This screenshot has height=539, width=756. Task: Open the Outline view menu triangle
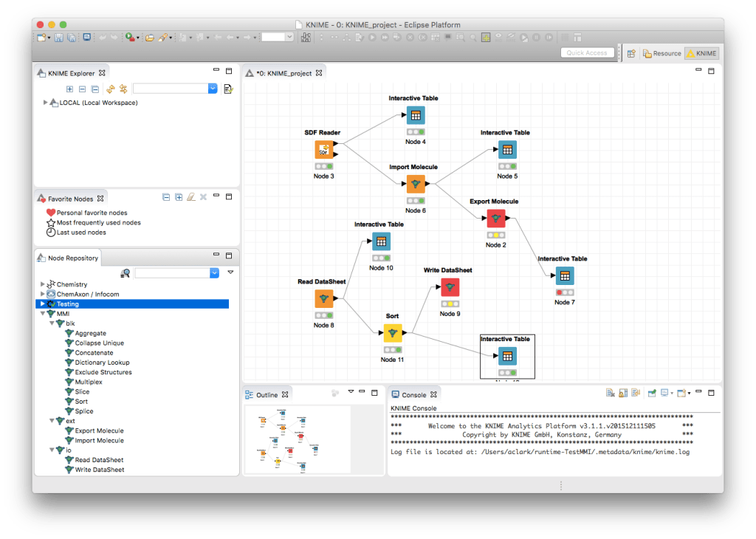coord(351,392)
